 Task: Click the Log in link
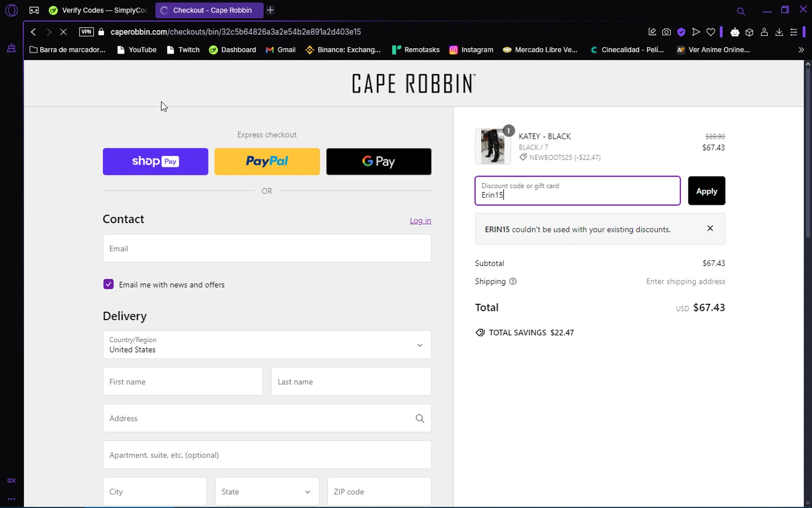click(421, 220)
